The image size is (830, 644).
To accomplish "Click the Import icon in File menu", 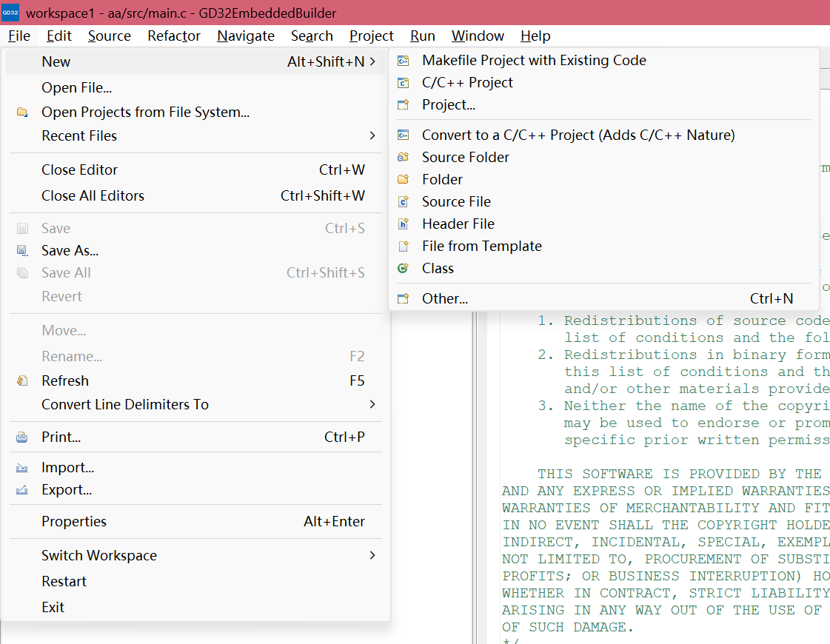I will 22,468.
